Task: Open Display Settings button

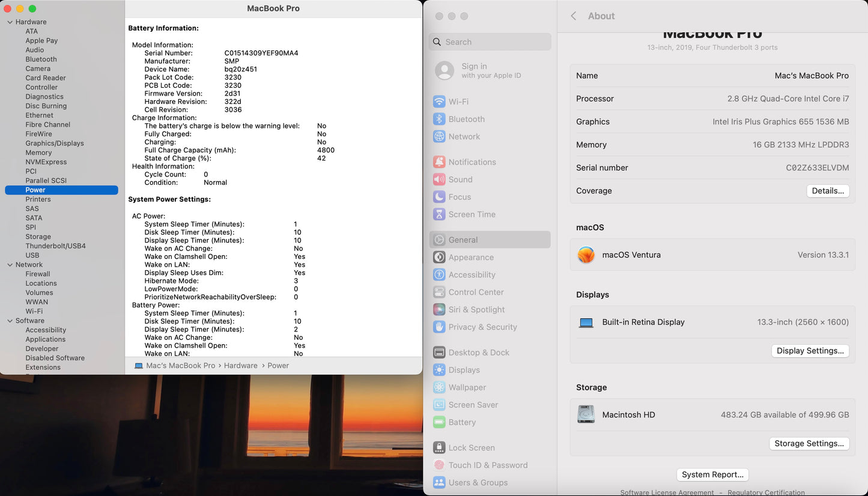Action: 810,351
